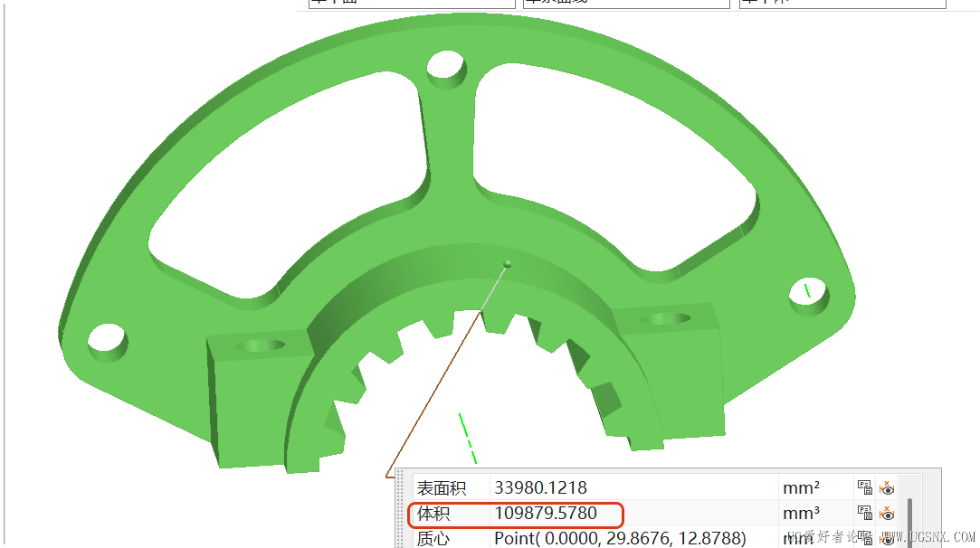Select the volume value 109879.5780
The height and width of the screenshot is (548, 980).
[546, 513]
